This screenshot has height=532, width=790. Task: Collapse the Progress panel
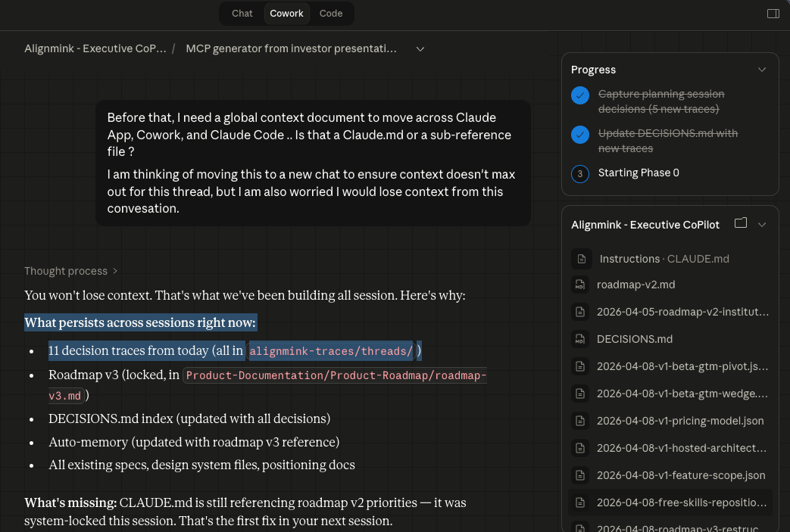pyautogui.click(x=762, y=70)
